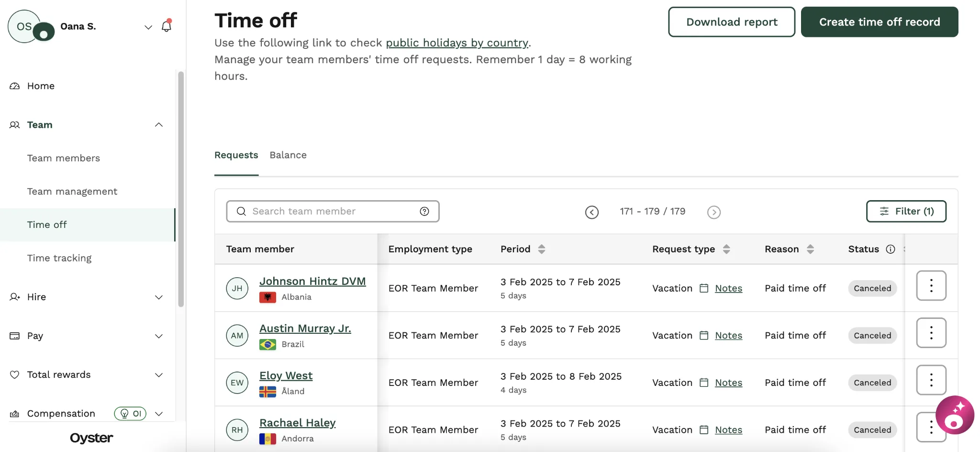The image size is (980, 452).
Task: Open actions menu for Johnson Hintz DVM
Action: 931,285
